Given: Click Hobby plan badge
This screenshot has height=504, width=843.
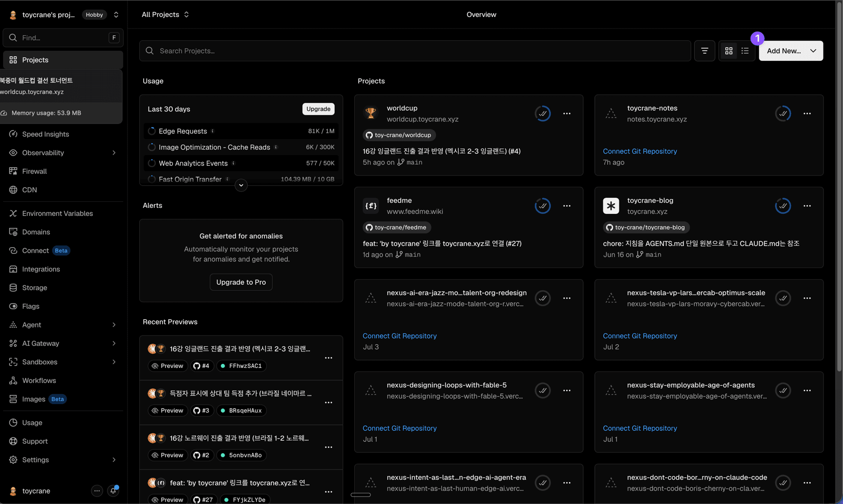Looking at the screenshot, I should (x=94, y=15).
